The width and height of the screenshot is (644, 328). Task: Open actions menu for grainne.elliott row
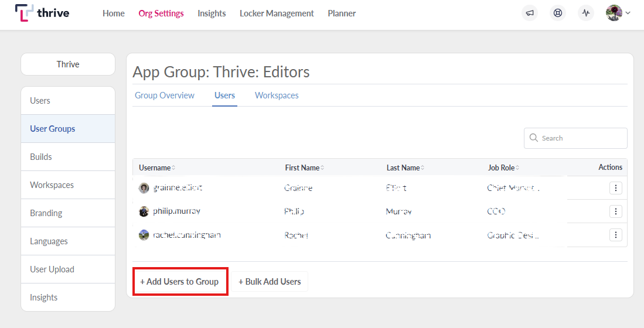tap(615, 188)
